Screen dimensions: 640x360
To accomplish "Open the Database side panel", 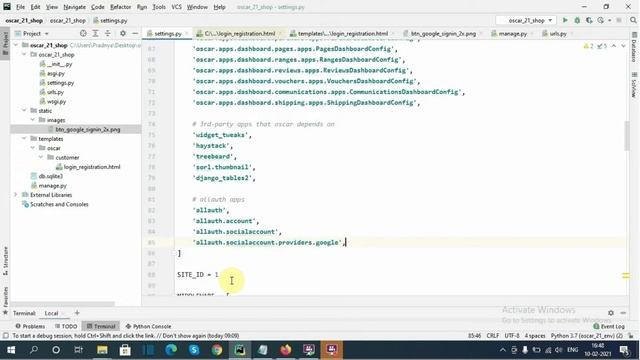I will (x=634, y=48).
